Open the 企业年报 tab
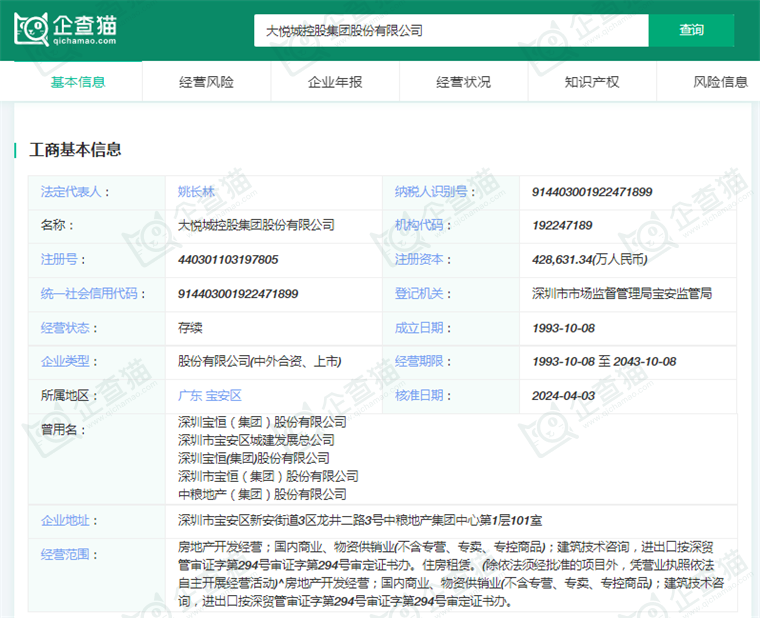This screenshot has height=618, width=760. [335, 82]
